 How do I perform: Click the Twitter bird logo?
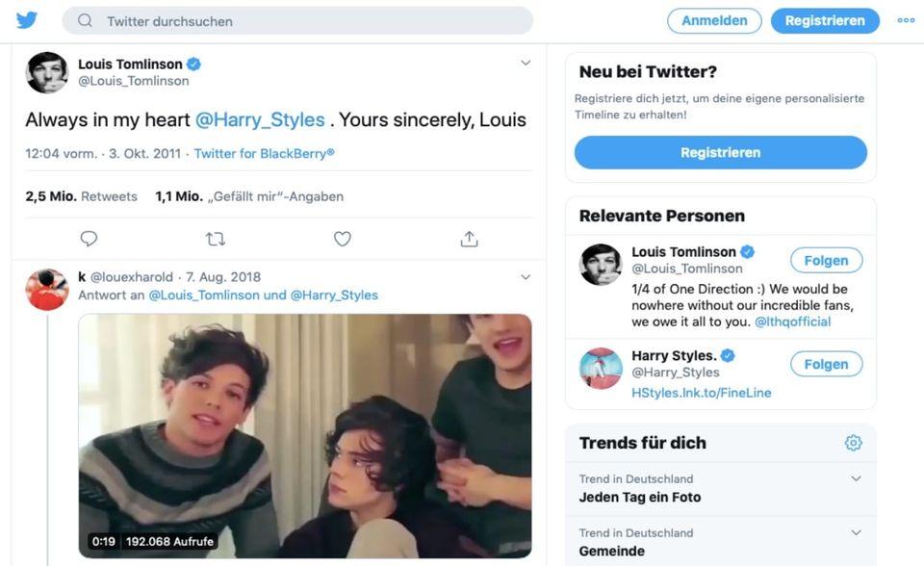[27, 20]
